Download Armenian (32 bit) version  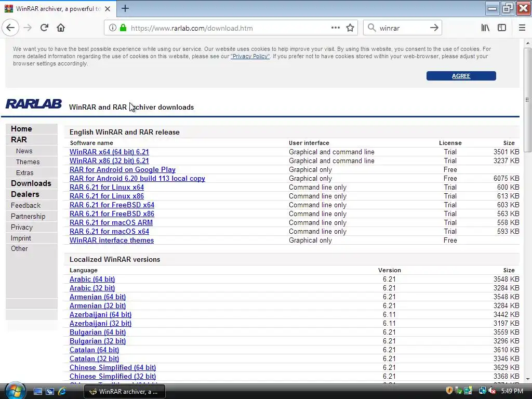pyautogui.click(x=98, y=305)
